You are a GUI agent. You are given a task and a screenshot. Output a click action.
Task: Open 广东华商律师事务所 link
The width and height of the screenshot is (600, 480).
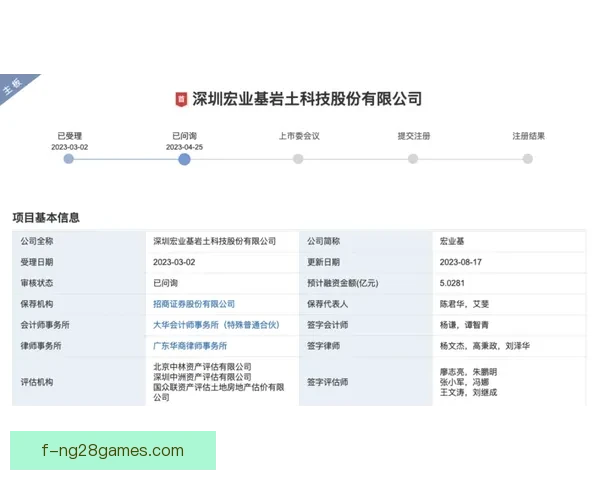coord(190,346)
